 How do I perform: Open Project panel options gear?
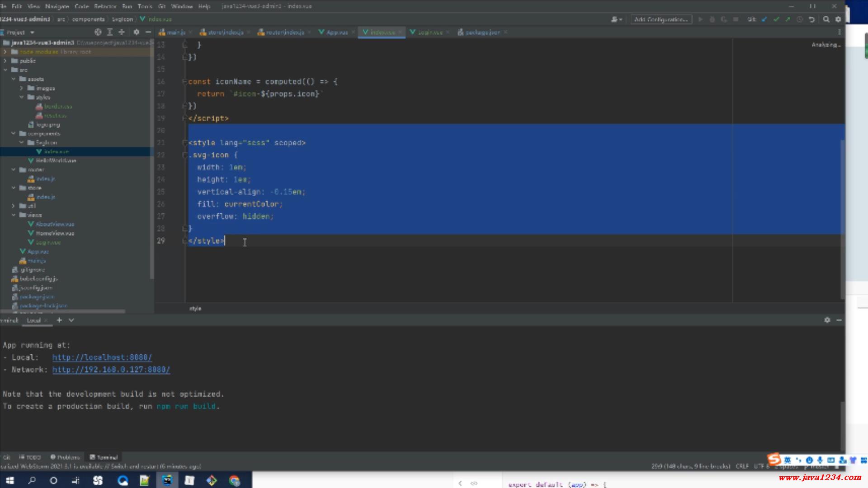point(136,32)
